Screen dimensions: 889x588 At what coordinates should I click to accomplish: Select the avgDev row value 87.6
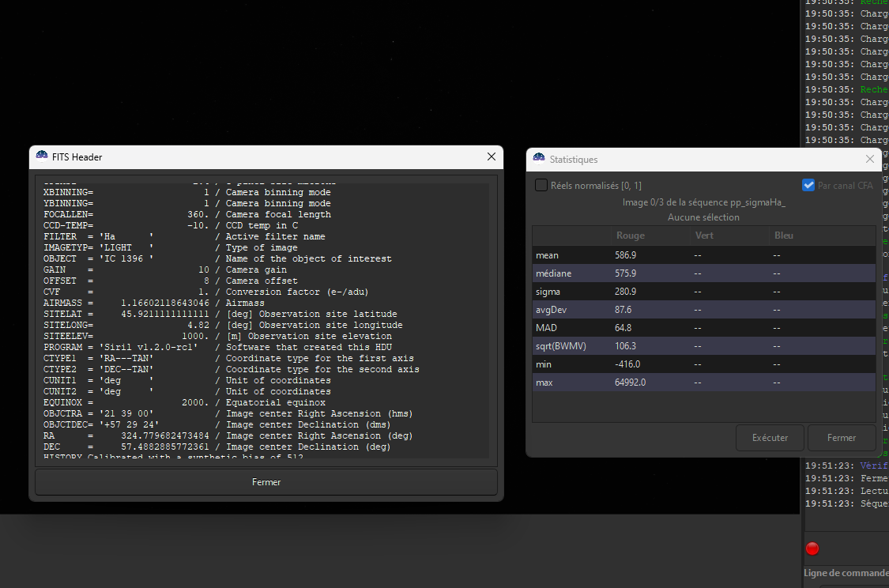pos(623,310)
